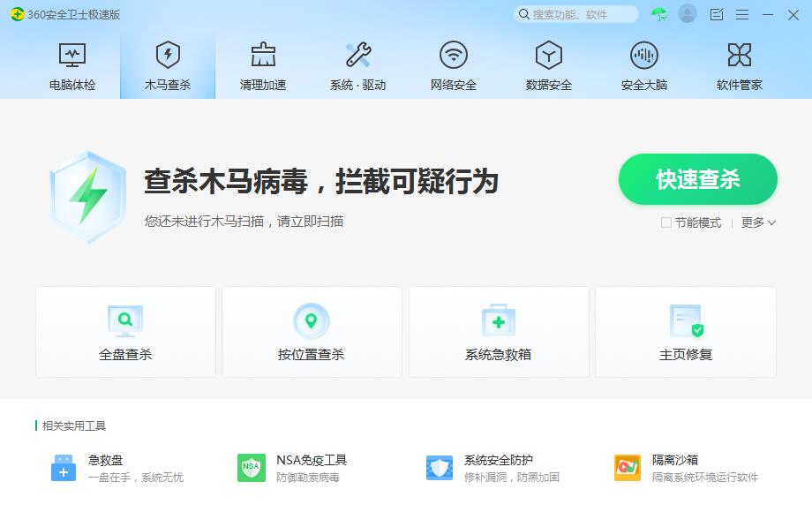Click the 一盘在手，系统无忧 description
The height and width of the screenshot is (512, 812).
point(136,478)
